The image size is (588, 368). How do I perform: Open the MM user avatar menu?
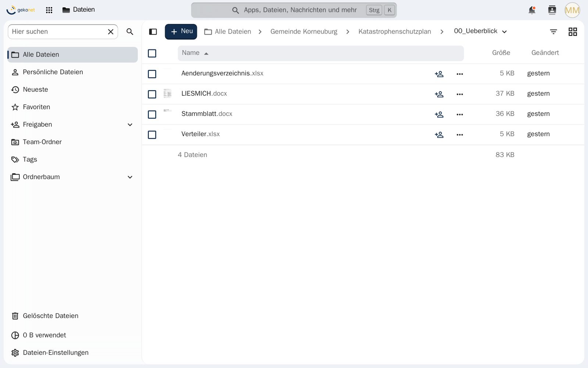tap(572, 10)
